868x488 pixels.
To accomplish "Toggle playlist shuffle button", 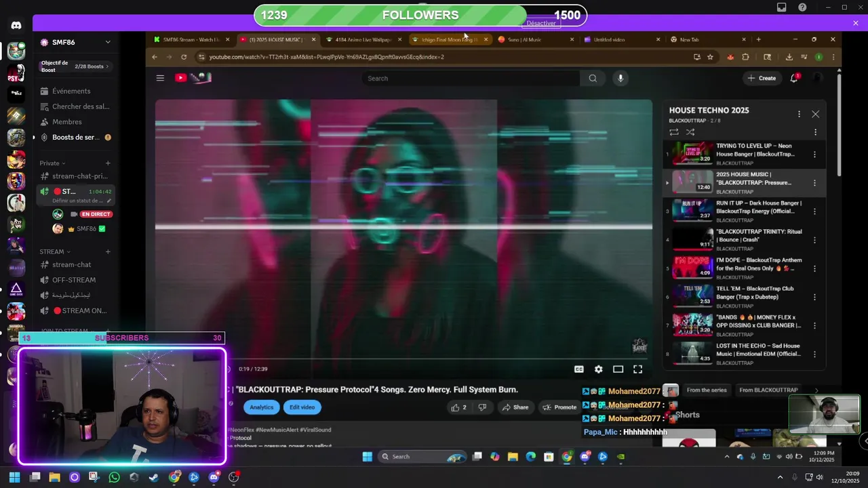I will (690, 132).
